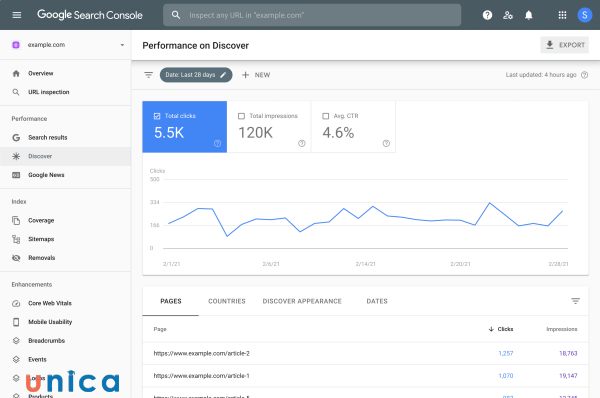Open the Google apps grid
This screenshot has width=600, height=398.
[562, 15]
